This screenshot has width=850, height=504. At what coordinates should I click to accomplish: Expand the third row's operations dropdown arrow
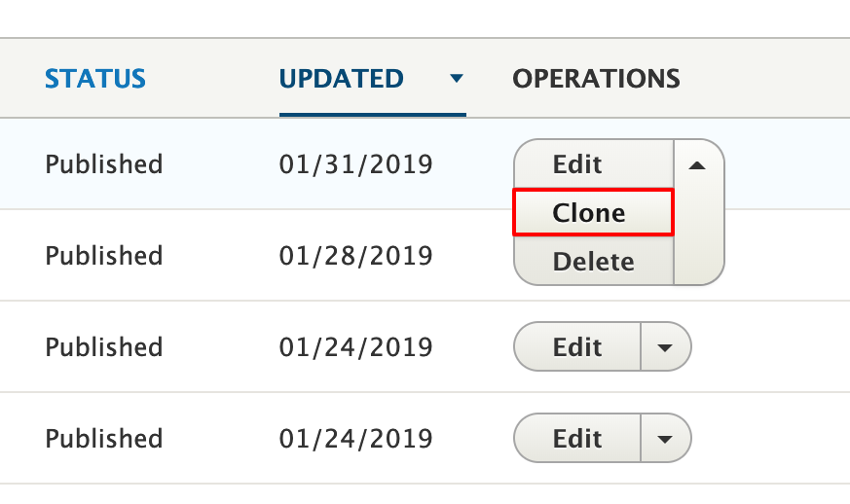click(665, 347)
